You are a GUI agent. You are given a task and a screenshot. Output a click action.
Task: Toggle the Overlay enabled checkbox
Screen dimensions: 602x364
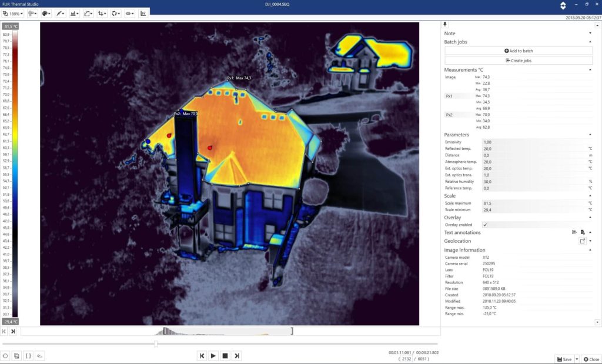pos(484,225)
